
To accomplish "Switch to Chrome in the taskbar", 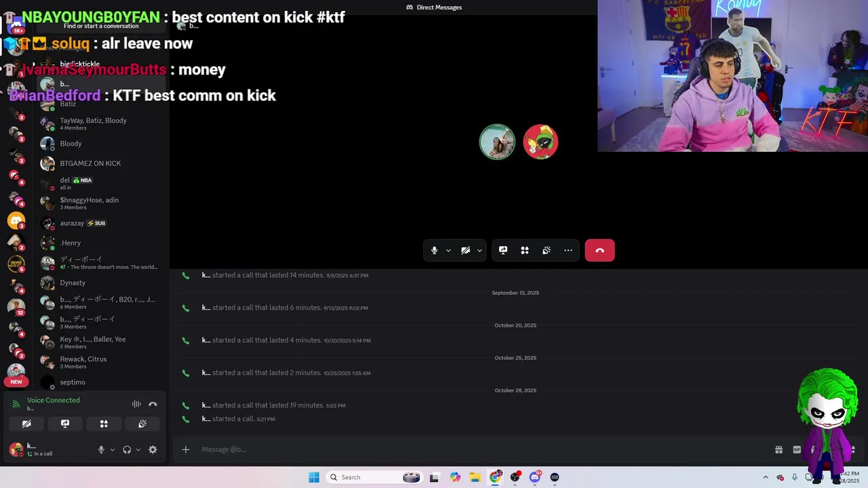I will pyautogui.click(x=495, y=477).
